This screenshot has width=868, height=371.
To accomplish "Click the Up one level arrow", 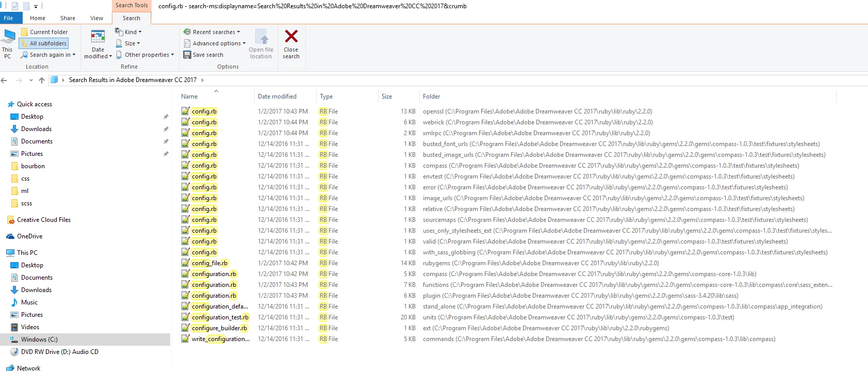I will click(42, 80).
